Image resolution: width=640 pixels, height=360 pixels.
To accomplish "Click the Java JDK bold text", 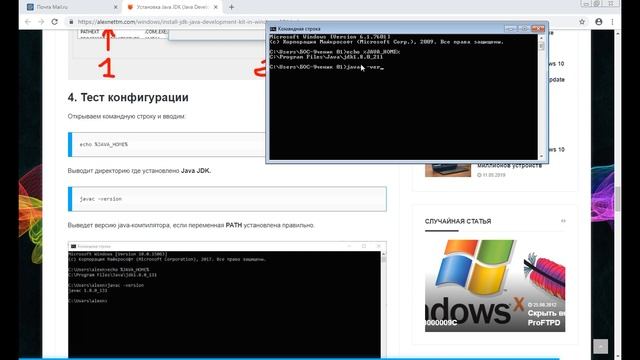I will [196, 171].
